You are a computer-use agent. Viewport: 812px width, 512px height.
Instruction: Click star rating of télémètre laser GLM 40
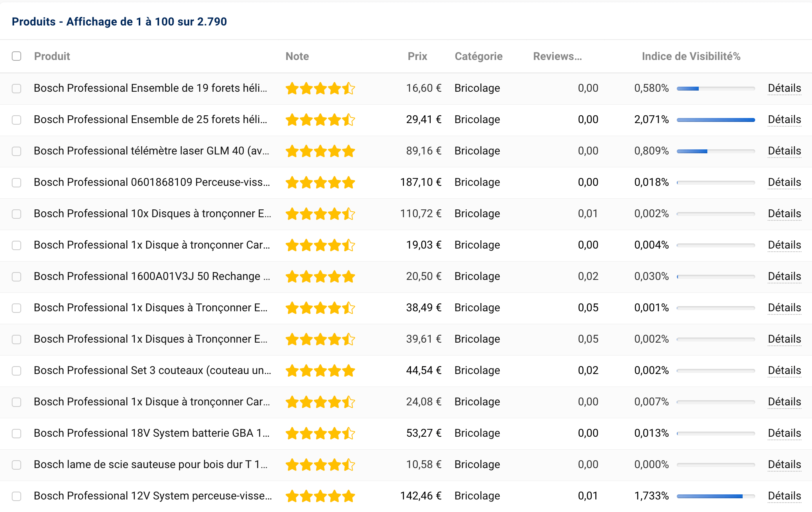[320, 151]
